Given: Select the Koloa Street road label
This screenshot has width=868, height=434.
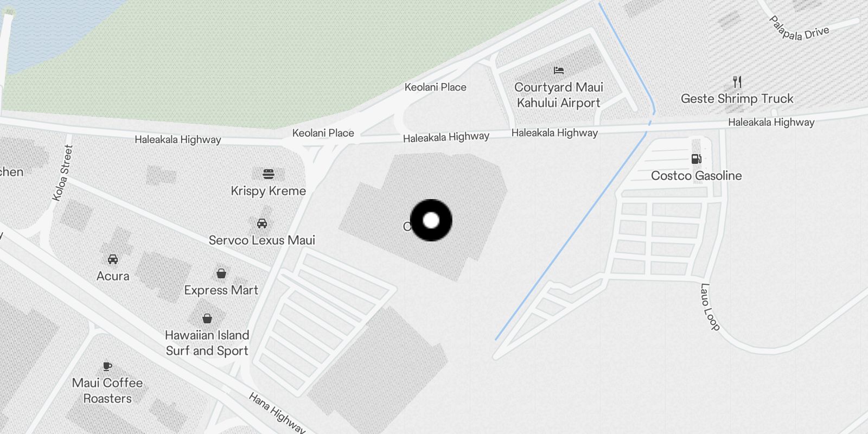Looking at the screenshot, I should [62, 173].
